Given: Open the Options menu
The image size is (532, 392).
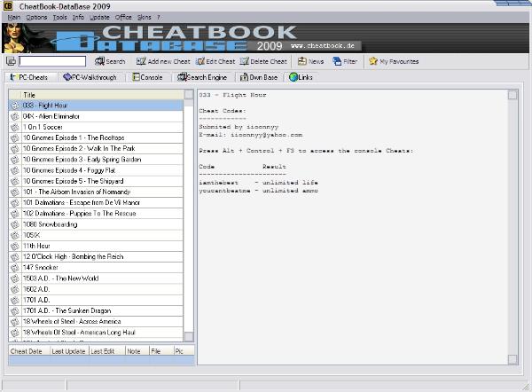Looking at the screenshot, I should (36, 18).
